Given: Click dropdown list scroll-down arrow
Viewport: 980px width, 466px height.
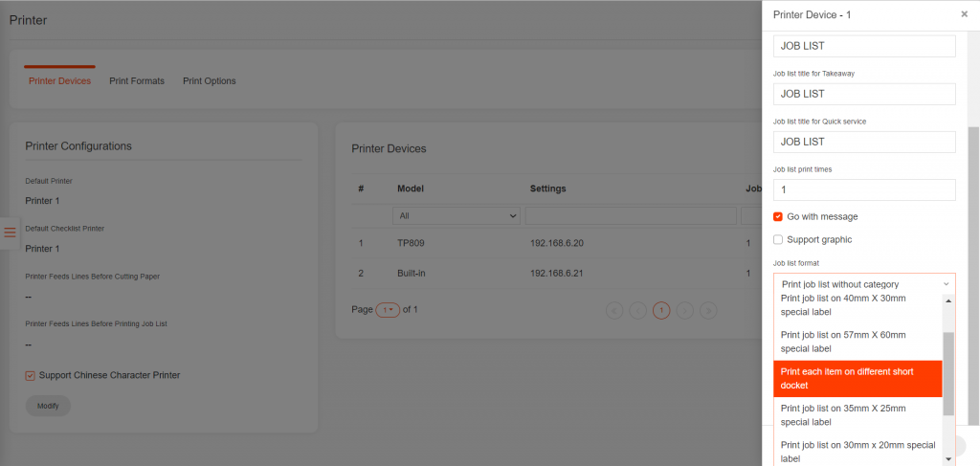Looking at the screenshot, I should click(x=948, y=459).
